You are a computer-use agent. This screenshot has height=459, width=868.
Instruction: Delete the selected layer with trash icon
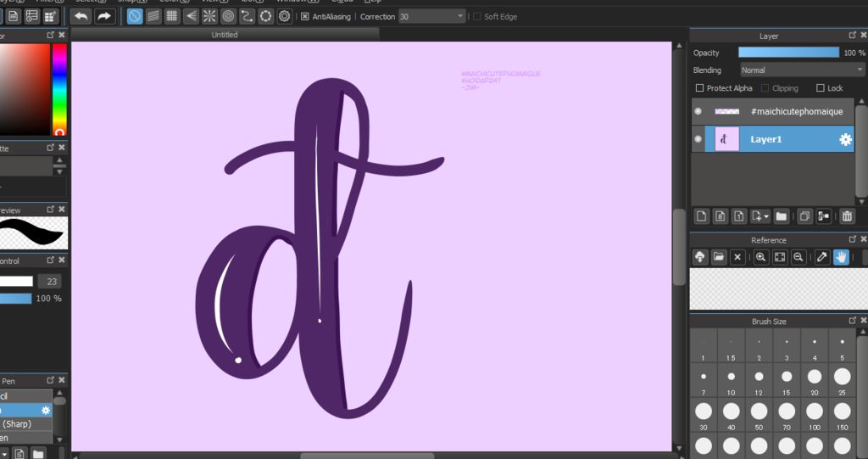pyautogui.click(x=847, y=216)
